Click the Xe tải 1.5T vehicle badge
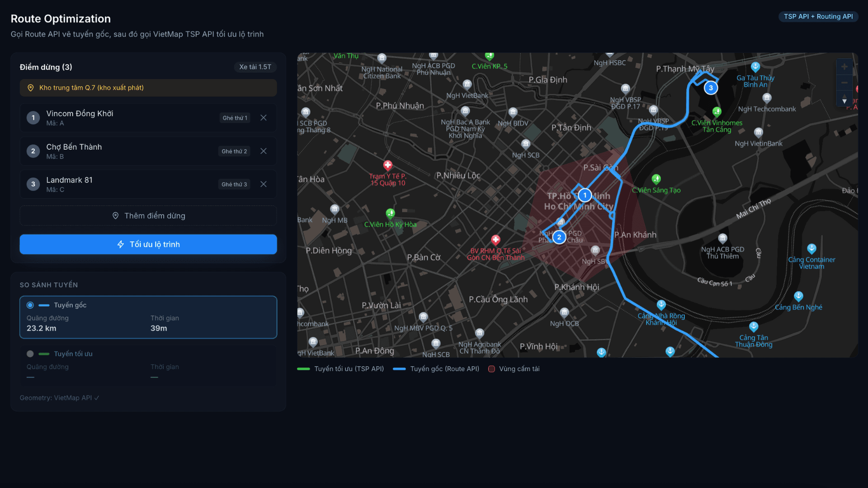 click(x=255, y=67)
